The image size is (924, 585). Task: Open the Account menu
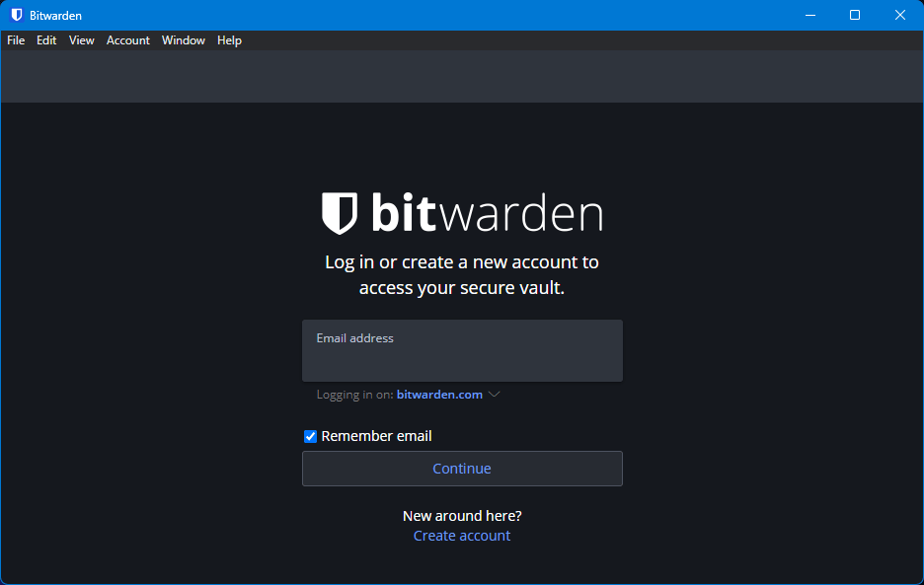(127, 40)
